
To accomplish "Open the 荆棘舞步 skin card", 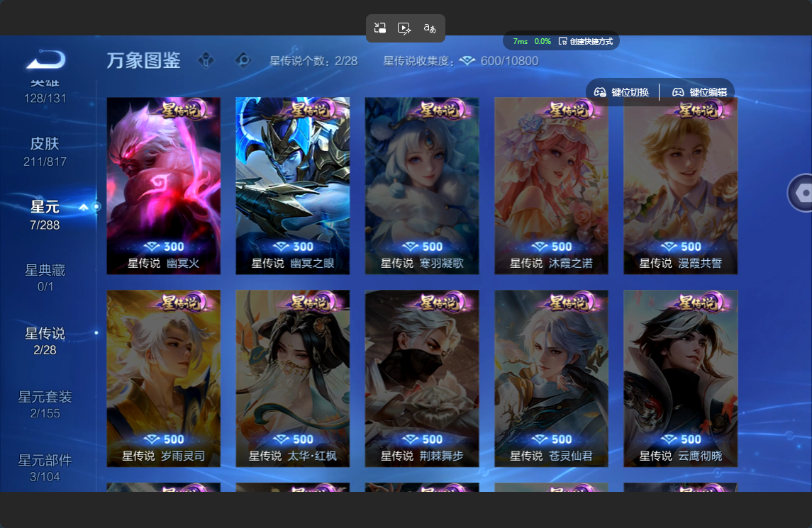I will tap(422, 378).
